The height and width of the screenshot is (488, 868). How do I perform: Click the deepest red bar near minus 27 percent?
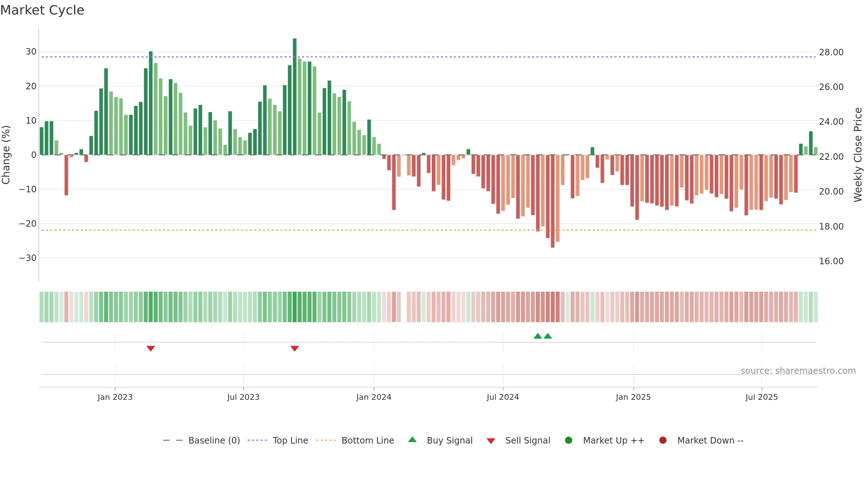pyautogui.click(x=553, y=201)
